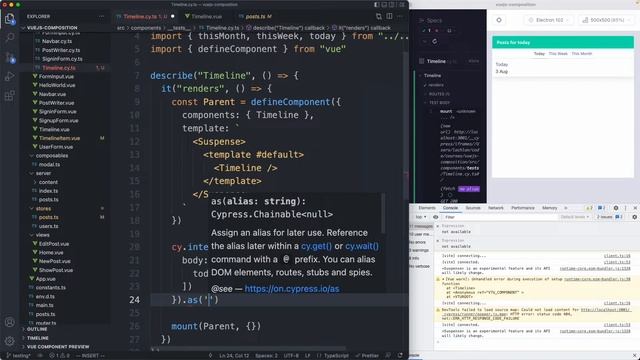
Task: Click the open changes icon in editor toolbar
Action: click(379, 16)
